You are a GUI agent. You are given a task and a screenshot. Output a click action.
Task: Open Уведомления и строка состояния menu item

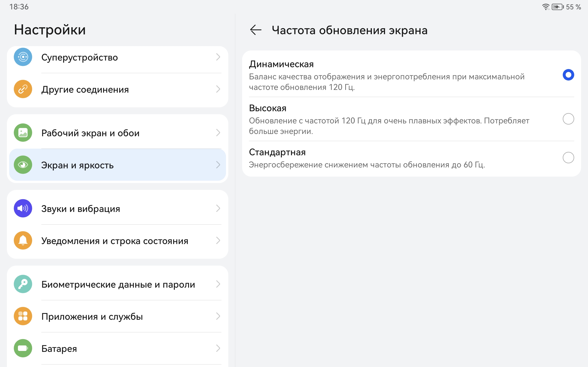coord(115,241)
